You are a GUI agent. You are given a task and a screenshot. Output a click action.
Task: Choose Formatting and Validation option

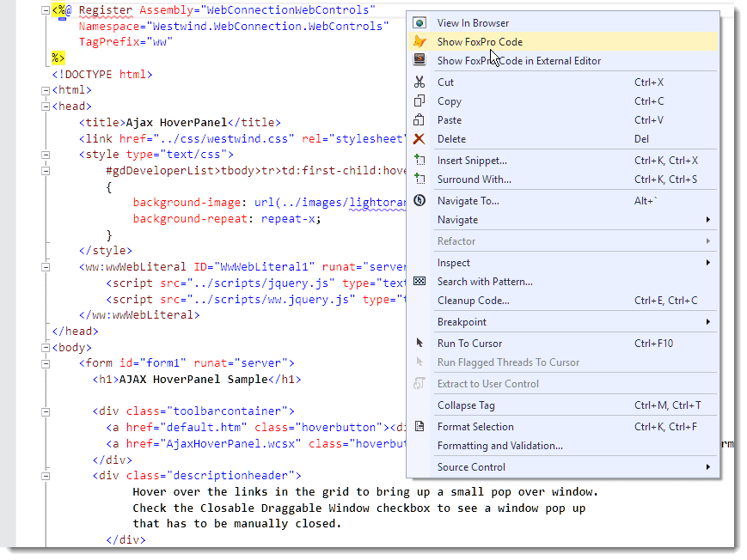(x=499, y=446)
